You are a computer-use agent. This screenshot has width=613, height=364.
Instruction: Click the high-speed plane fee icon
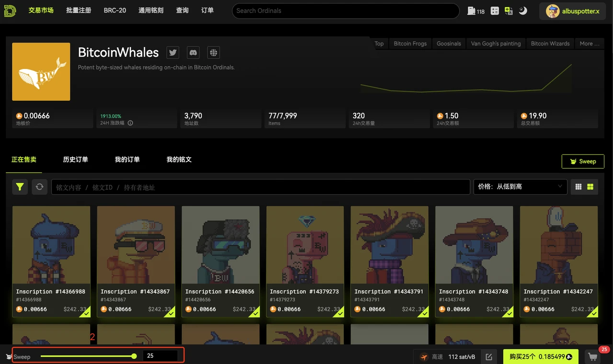[x=424, y=357]
